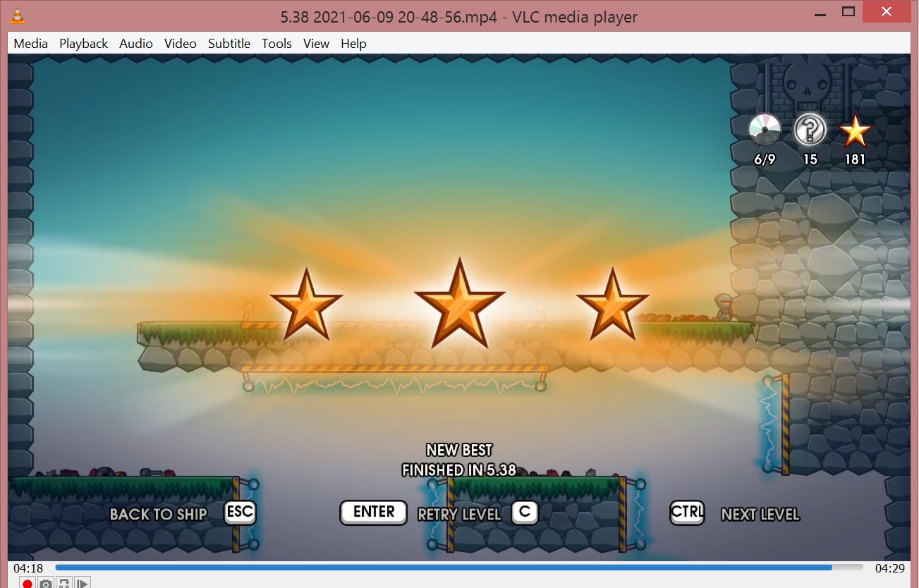Open the Media menu

tap(31, 44)
